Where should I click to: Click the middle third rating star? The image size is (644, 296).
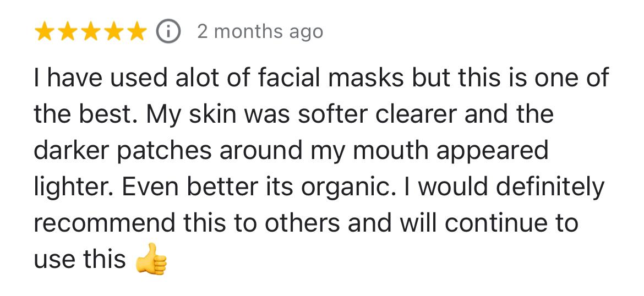tap(90, 32)
